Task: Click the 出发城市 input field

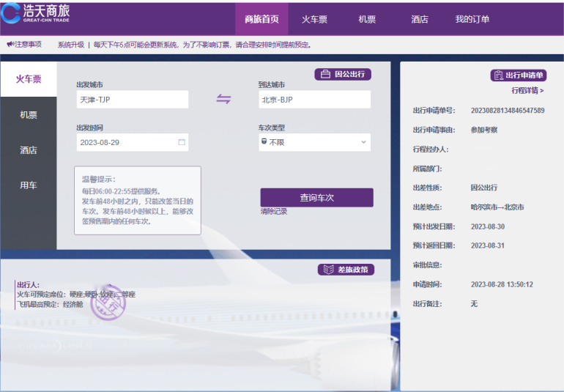Action: click(132, 100)
